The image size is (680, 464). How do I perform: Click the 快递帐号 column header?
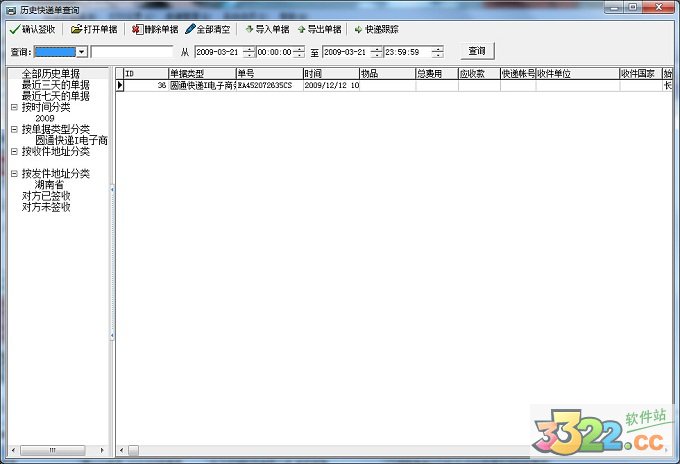(518, 74)
